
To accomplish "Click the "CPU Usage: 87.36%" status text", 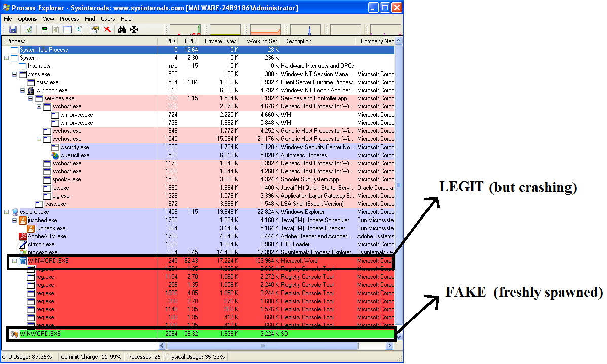I will coord(27,357).
